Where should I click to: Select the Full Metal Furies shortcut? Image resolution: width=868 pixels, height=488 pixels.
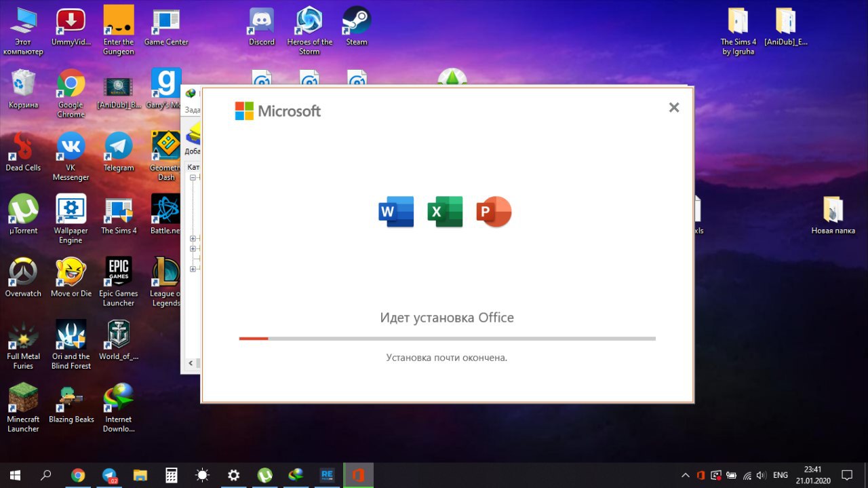point(23,344)
